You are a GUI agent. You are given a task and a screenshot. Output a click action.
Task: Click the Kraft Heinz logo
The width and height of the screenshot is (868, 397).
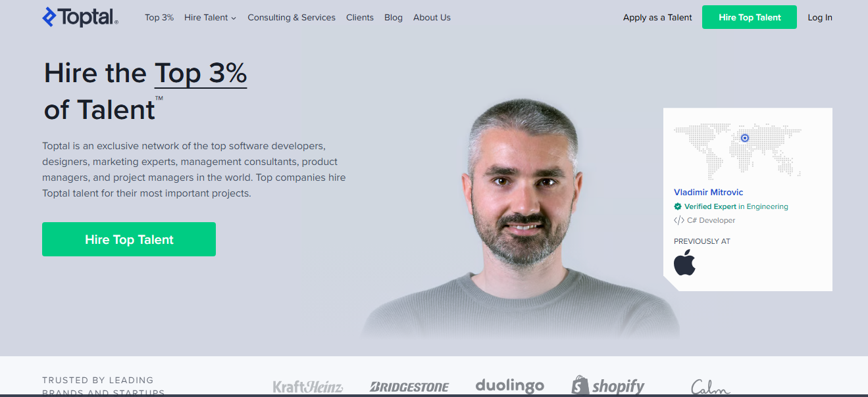[308, 386]
